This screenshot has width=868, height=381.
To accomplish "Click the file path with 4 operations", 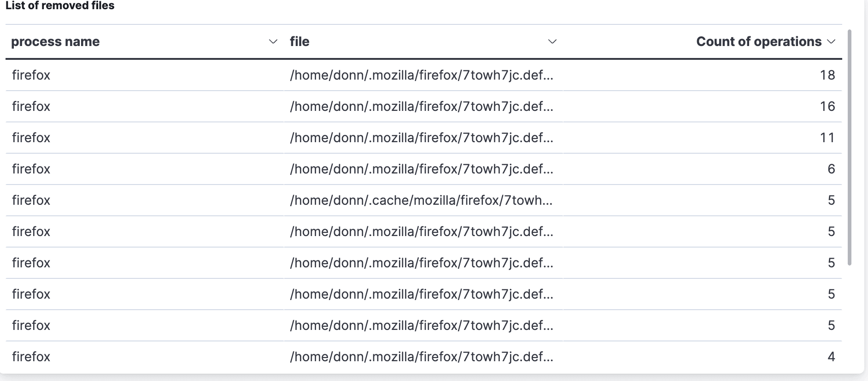I will coord(421,357).
